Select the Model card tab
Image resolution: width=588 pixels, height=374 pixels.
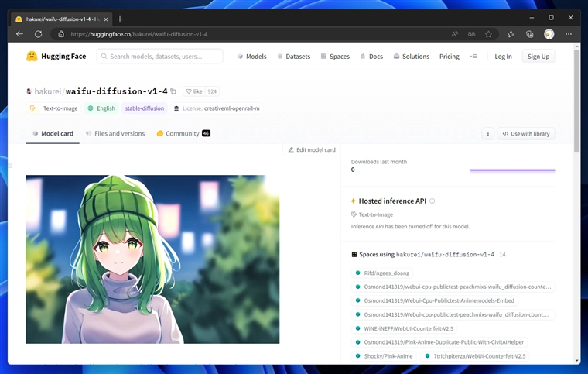[x=53, y=133]
